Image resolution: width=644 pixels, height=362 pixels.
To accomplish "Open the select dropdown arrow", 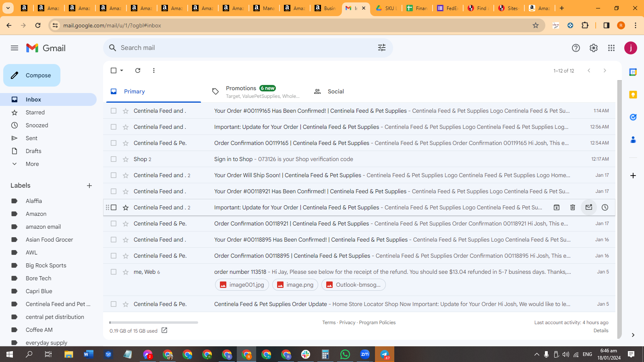I will 122,70.
